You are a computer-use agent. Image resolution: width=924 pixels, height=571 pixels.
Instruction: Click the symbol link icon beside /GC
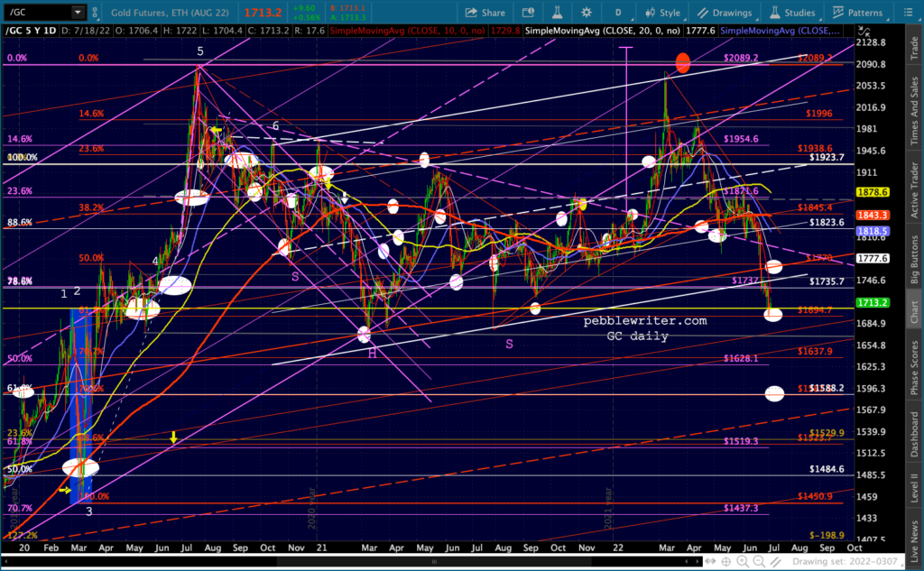click(95, 12)
